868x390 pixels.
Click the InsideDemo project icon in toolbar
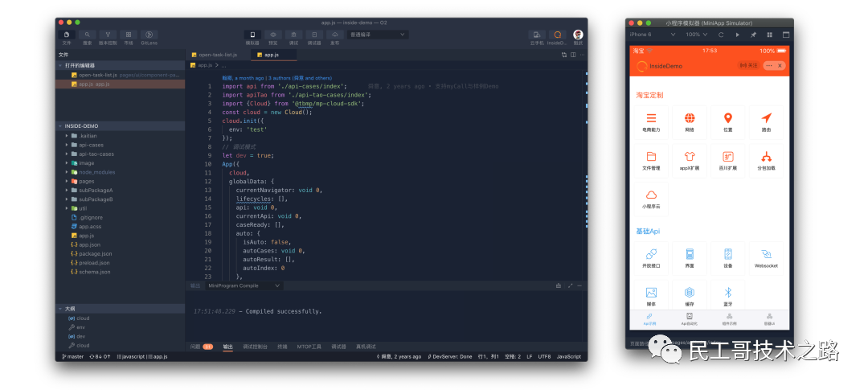[x=558, y=35]
